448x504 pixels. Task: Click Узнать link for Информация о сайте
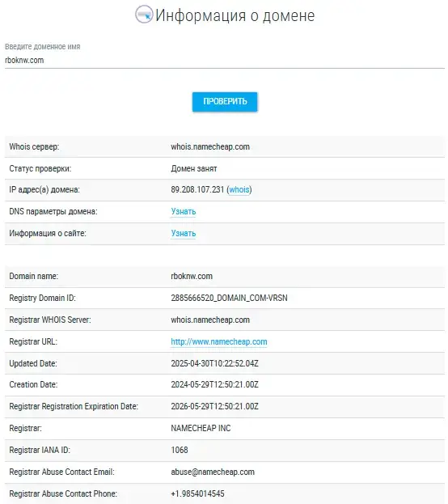184,233
